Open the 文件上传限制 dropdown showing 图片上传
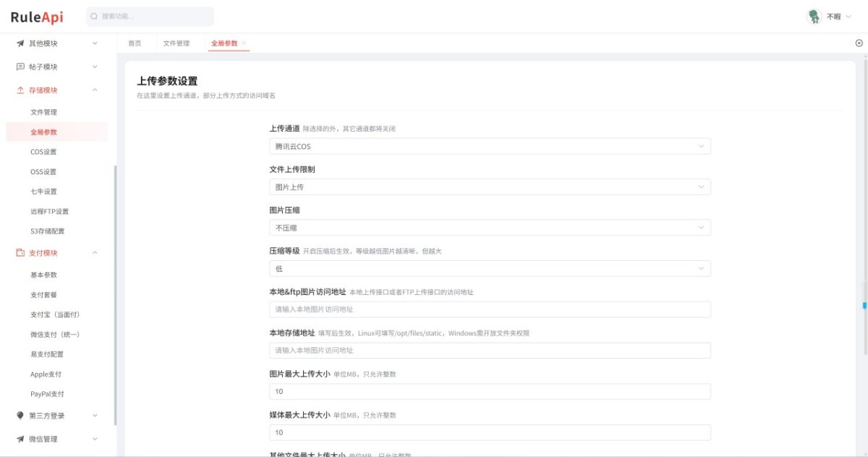Screen dimensions: 868x457 point(490,187)
